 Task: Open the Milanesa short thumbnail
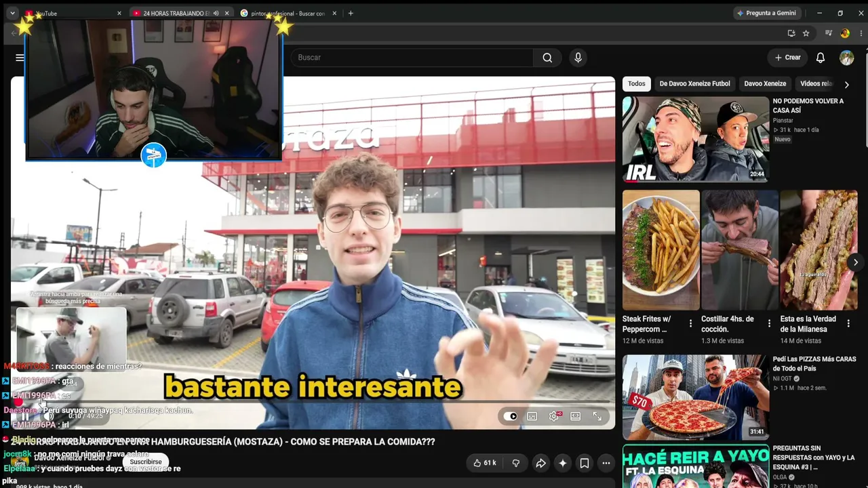(x=818, y=250)
